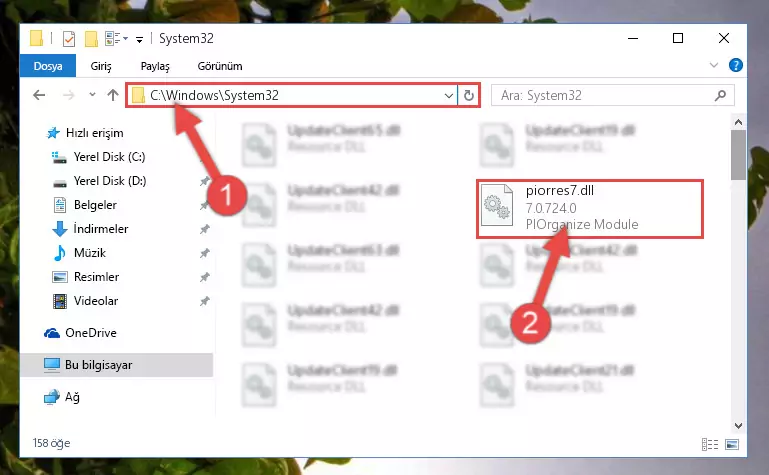Switch to details view layout icon
This screenshot has height=475, width=769.
point(710,444)
